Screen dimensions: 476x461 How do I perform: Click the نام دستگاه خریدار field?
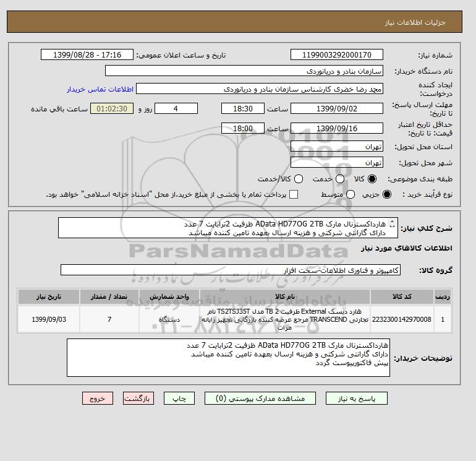click(244, 71)
